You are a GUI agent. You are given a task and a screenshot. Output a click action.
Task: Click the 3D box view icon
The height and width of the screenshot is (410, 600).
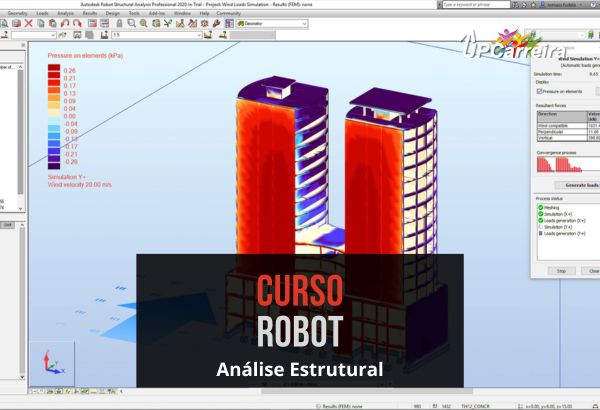[156, 24]
